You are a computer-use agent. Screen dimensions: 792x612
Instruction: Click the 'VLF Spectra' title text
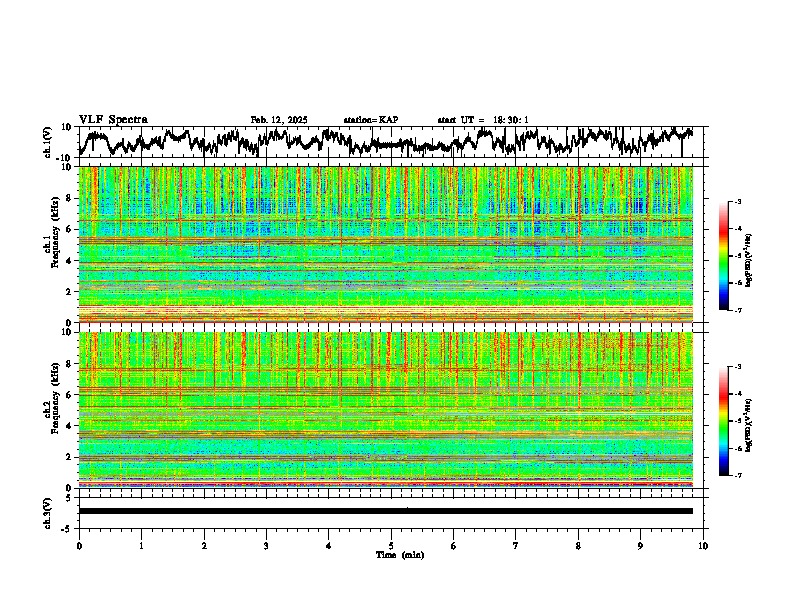tap(113, 120)
